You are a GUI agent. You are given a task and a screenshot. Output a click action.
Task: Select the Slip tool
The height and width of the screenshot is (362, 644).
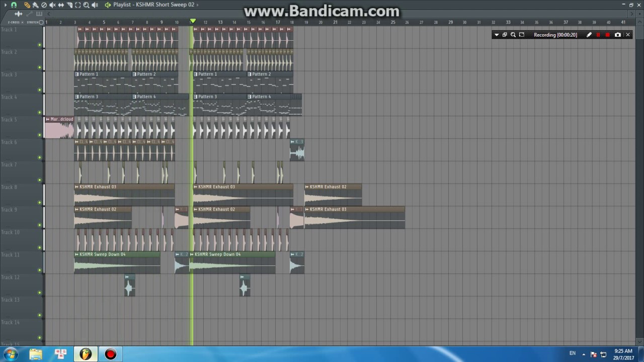tap(61, 5)
